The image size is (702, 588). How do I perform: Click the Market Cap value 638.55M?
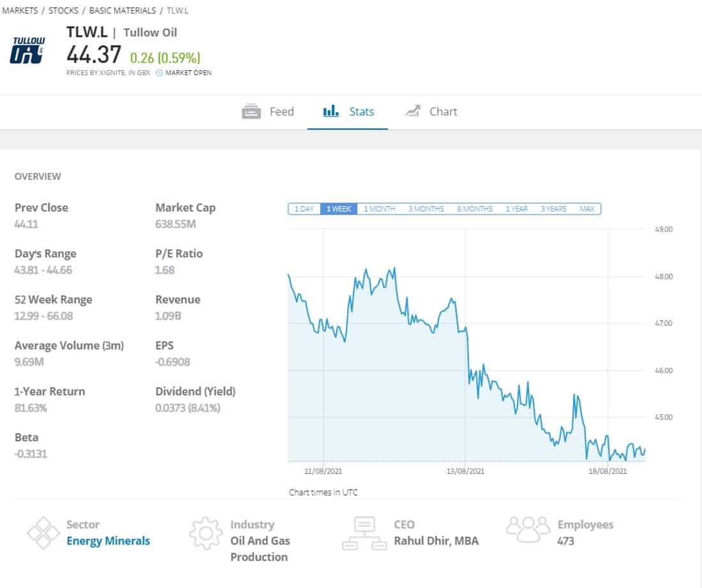click(x=175, y=224)
